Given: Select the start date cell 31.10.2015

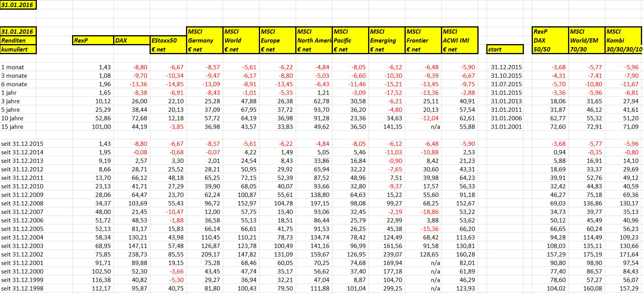Looking at the screenshot, I should pyautogui.click(x=506, y=76).
